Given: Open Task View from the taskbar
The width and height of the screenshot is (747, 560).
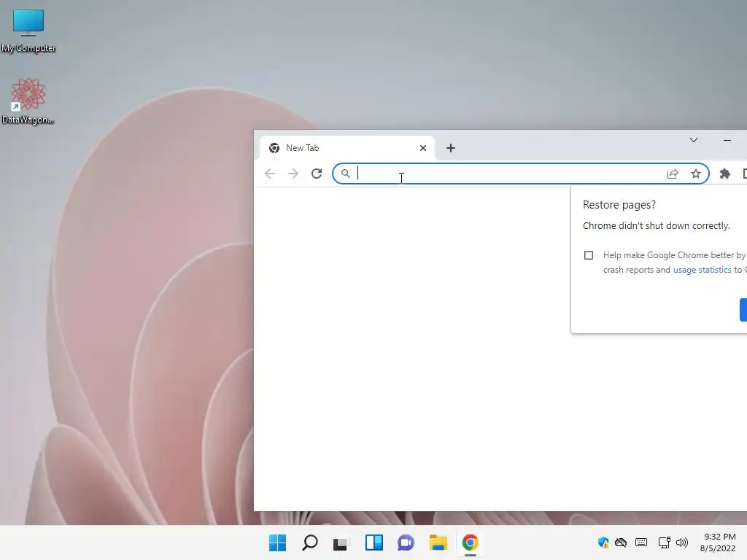Looking at the screenshot, I should point(340,542).
